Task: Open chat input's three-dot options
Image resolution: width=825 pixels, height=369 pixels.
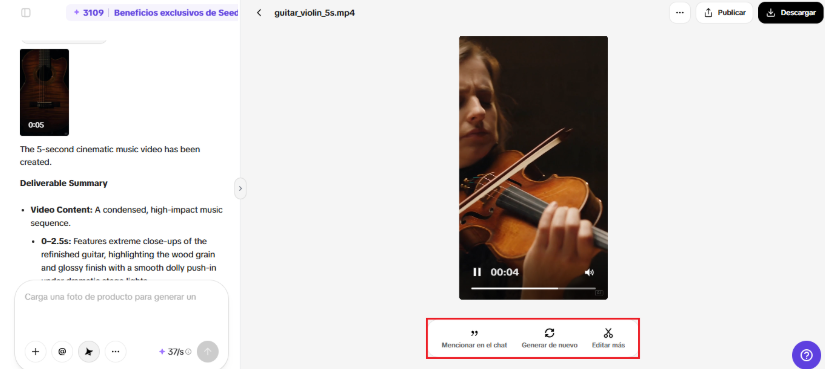Action: click(116, 352)
